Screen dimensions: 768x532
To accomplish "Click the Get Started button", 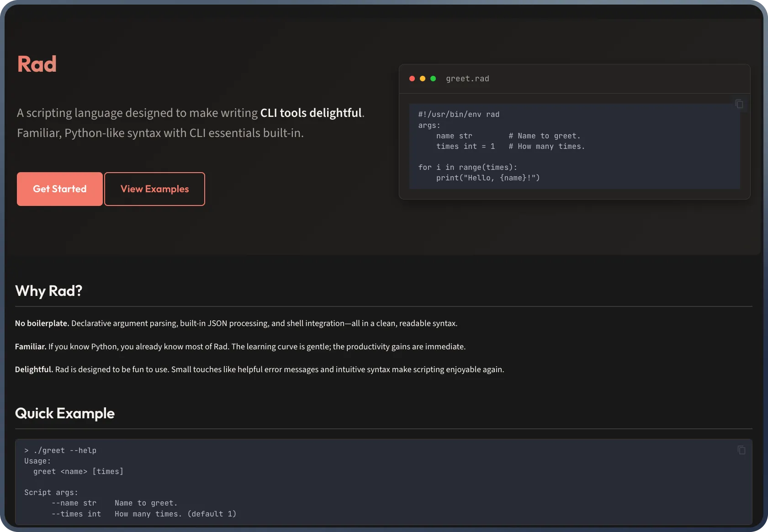I will (60, 189).
